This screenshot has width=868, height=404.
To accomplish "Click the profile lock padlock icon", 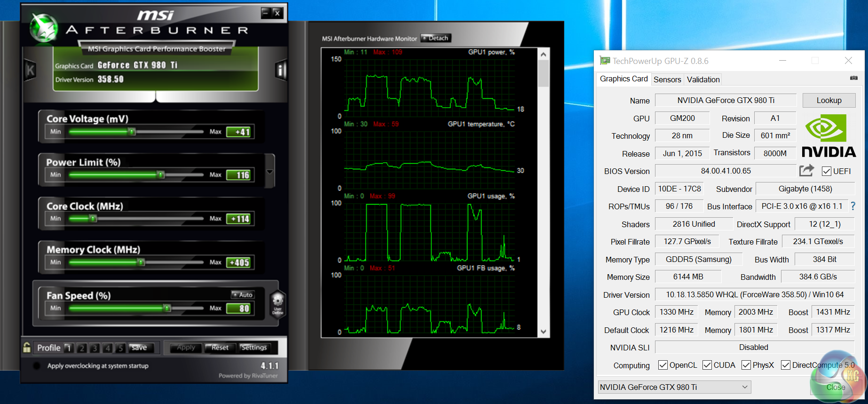I will tap(27, 348).
